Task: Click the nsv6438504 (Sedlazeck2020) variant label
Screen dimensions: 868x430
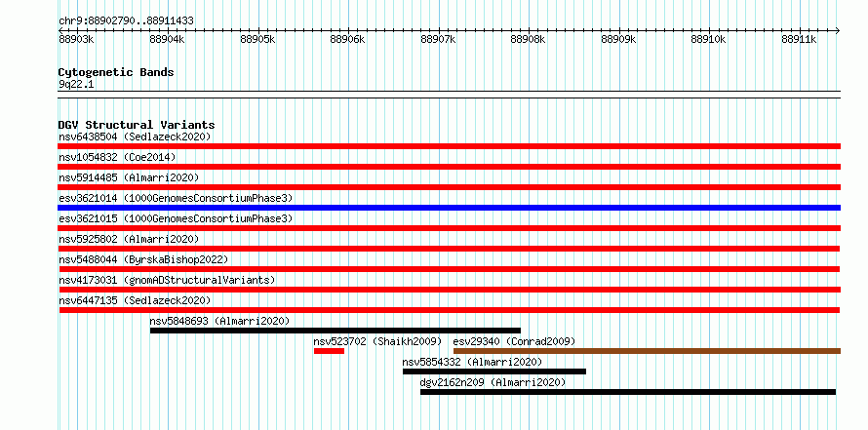Action: pyautogui.click(x=135, y=137)
